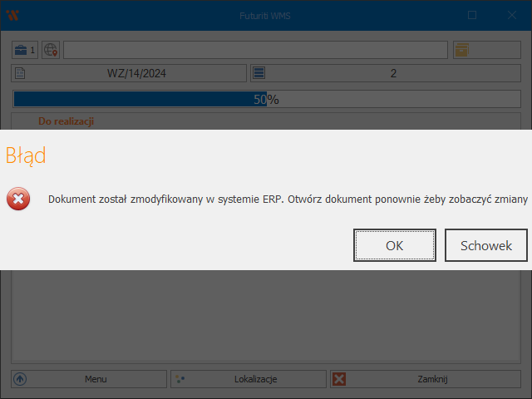The width and height of the screenshot is (532, 399).
Task: Open the Lokalizacje button at the bottom
Action: pos(255,379)
